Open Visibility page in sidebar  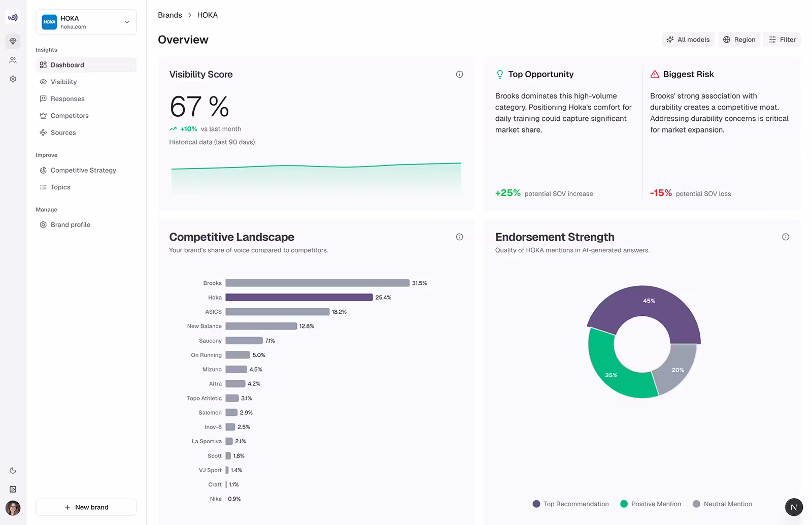(86, 82)
